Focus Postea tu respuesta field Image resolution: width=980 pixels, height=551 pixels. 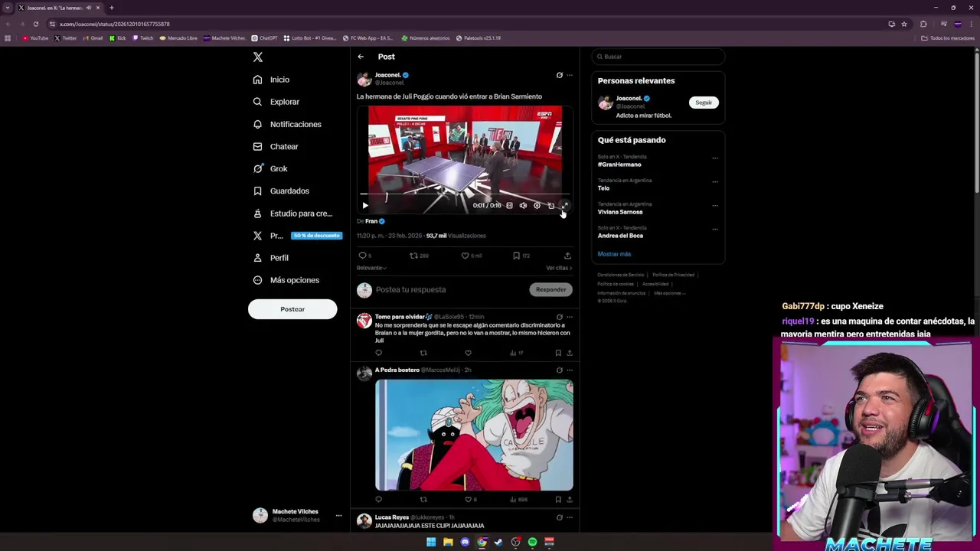tap(449, 289)
